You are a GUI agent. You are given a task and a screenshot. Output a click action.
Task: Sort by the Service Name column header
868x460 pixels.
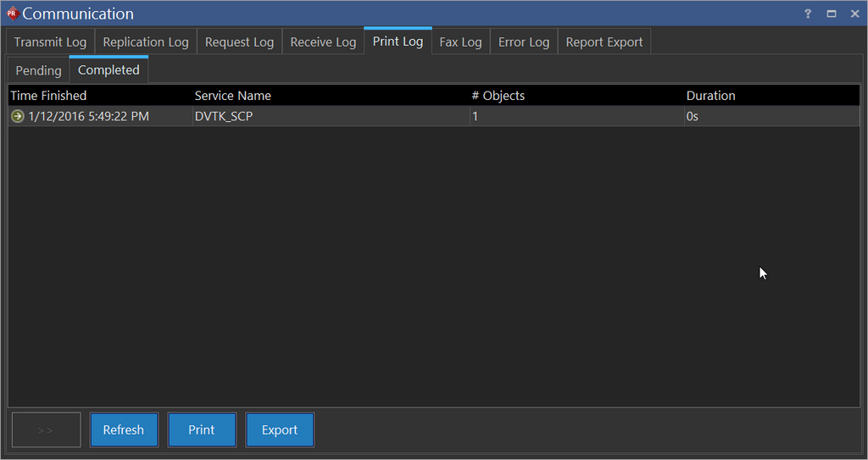[233, 96]
